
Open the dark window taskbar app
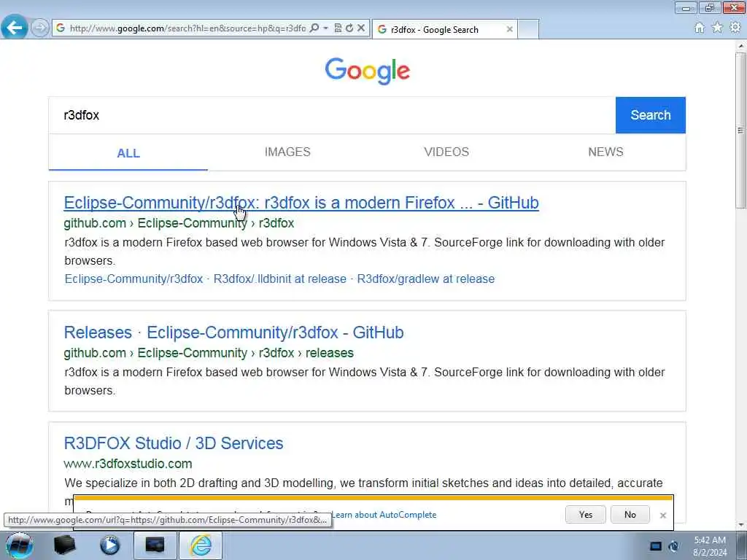[155, 545]
